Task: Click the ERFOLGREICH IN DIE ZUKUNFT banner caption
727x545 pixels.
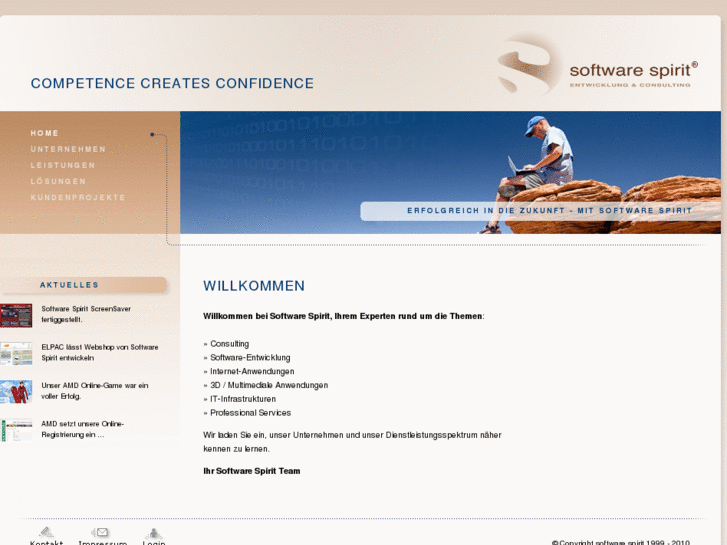Action: [x=549, y=211]
